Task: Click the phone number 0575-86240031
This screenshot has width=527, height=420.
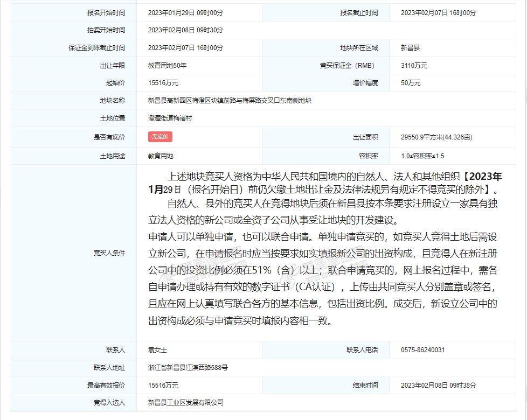Action: point(422,350)
